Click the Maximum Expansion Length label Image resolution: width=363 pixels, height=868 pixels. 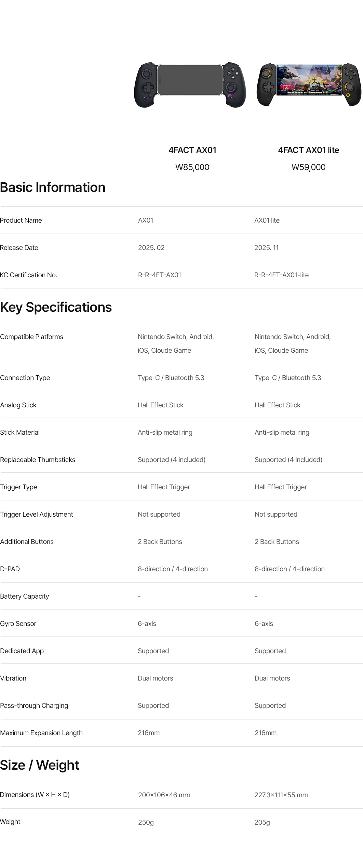tap(41, 733)
